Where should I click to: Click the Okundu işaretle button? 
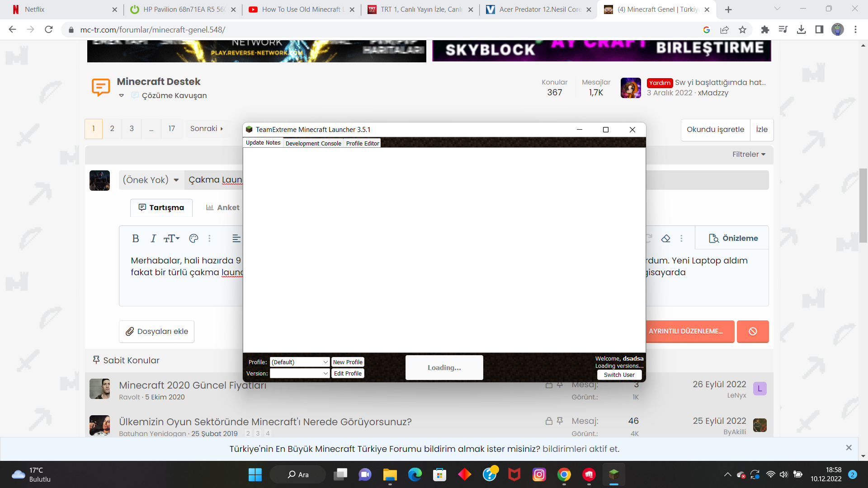[715, 129]
